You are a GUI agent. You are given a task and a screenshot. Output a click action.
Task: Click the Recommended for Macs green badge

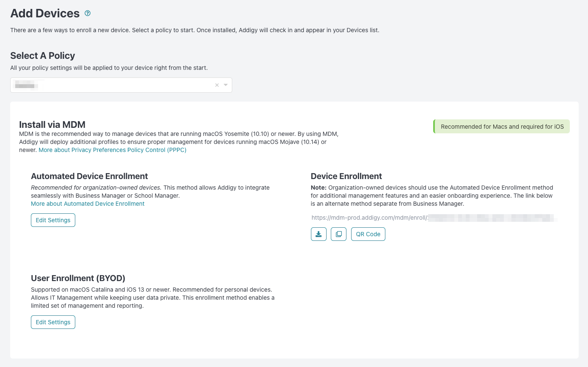click(502, 127)
